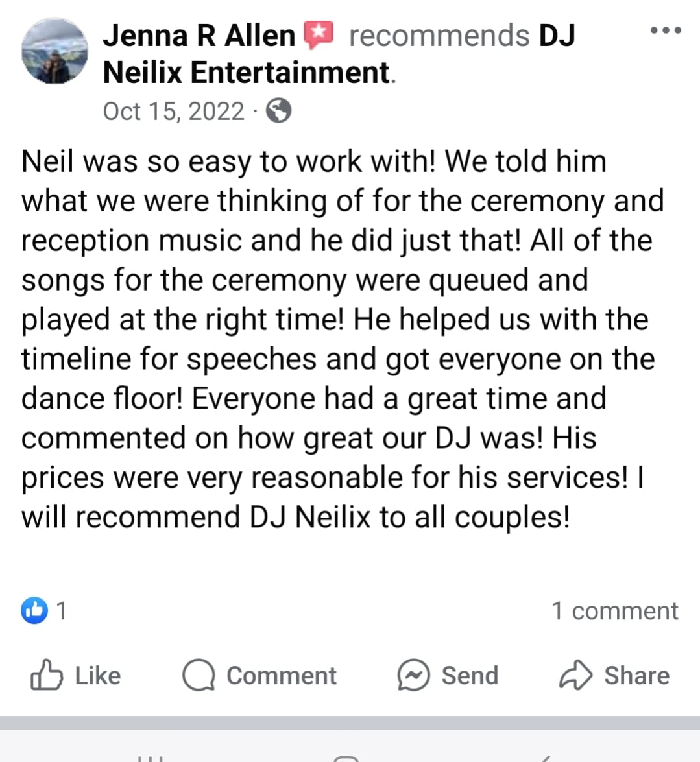The height and width of the screenshot is (762, 700).
Task: Click the curved arrow Share icon
Action: coord(576,675)
